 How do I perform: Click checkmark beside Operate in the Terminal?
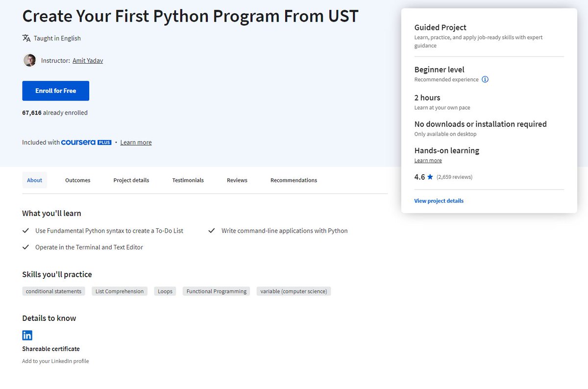(x=25, y=247)
